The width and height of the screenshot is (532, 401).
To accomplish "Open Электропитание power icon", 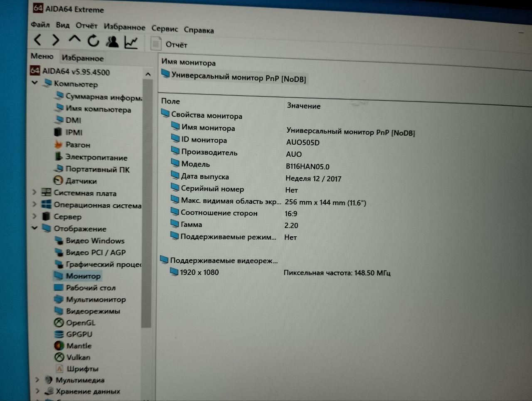I will coord(59,156).
